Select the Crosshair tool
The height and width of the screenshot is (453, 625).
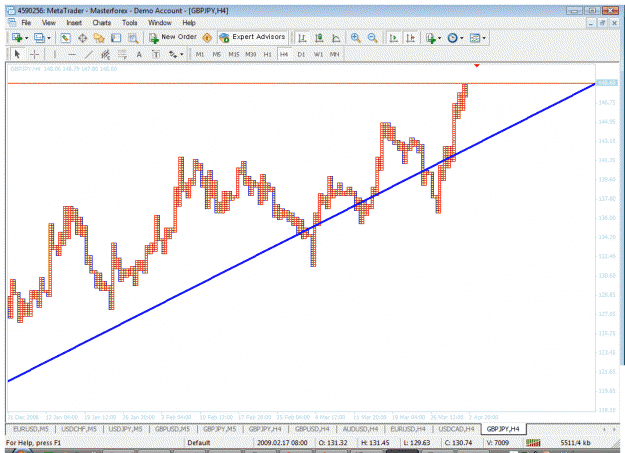click(x=35, y=54)
